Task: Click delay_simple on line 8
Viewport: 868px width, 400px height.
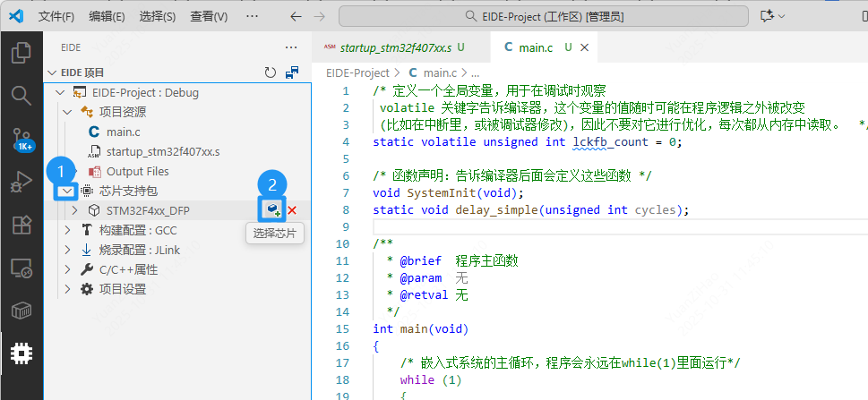Action: [x=496, y=209]
